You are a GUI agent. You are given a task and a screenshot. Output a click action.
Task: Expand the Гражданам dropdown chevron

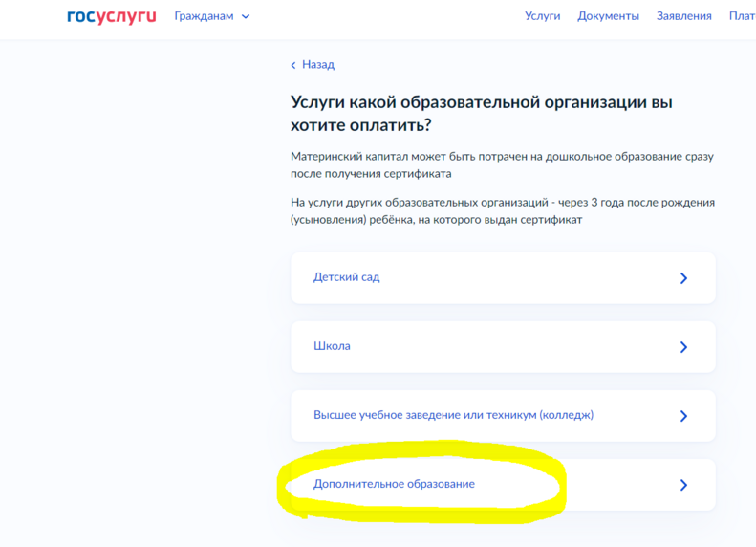tap(246, 17)
